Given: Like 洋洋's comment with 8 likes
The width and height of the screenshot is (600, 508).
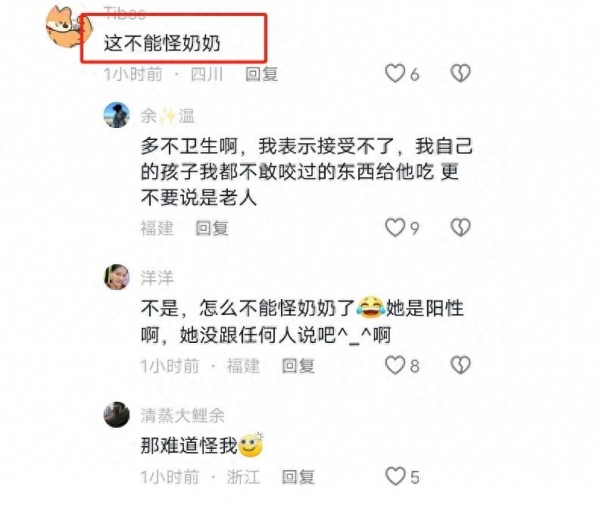Looking at the screenshot, I should 395,365.
